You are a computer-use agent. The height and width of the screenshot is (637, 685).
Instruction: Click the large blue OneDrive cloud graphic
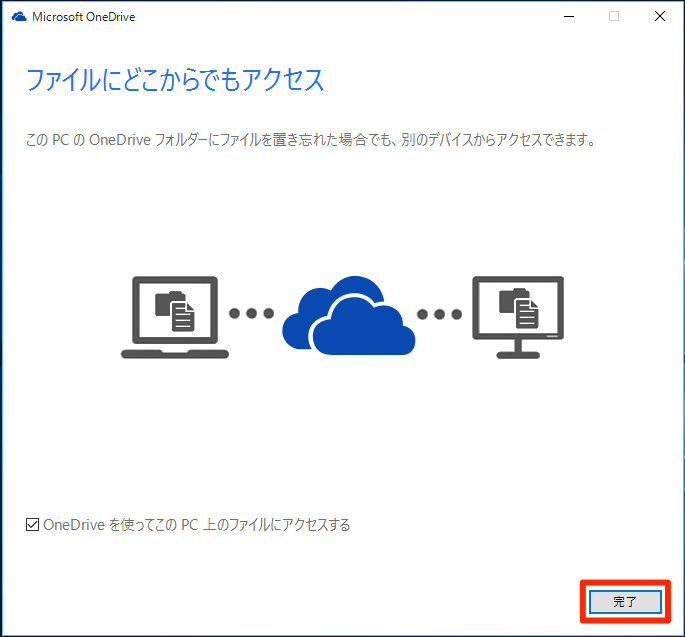click(x=349, y=315)
